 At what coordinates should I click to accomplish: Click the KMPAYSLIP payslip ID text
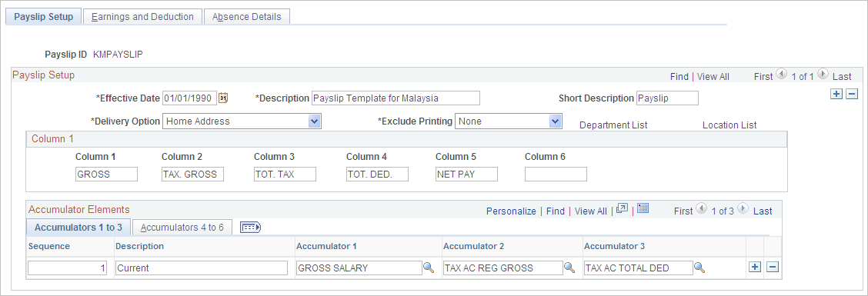coord(118,55)
